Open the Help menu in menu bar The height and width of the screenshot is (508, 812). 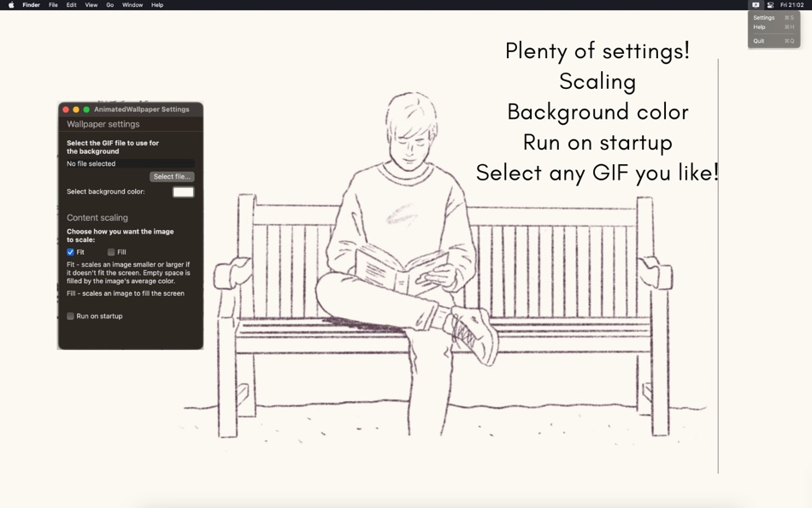click(157, 4)
